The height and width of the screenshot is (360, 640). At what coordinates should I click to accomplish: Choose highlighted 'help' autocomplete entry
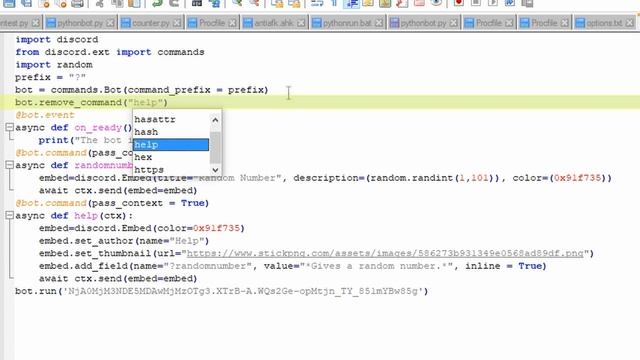coord(171,144)
